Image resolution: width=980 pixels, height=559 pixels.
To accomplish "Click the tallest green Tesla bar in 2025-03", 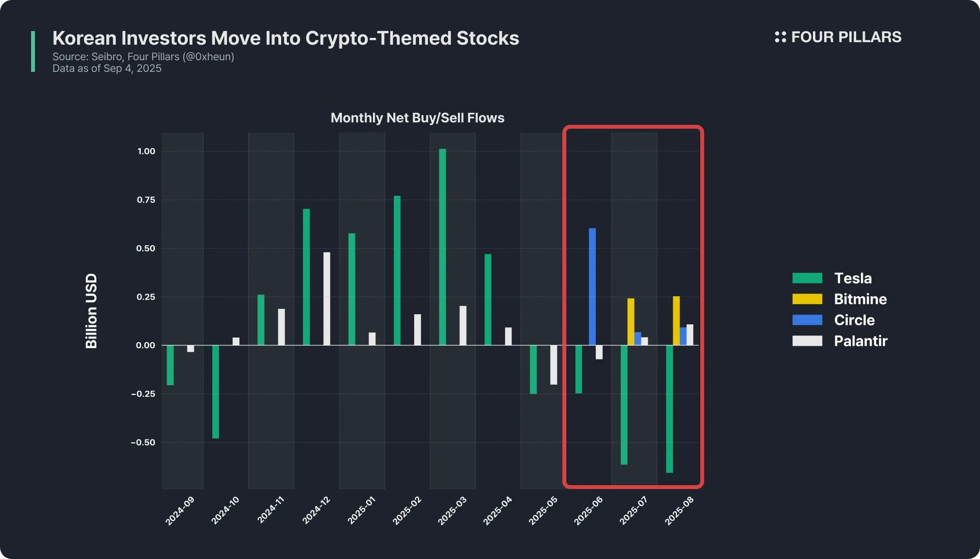I will (442, 247).
